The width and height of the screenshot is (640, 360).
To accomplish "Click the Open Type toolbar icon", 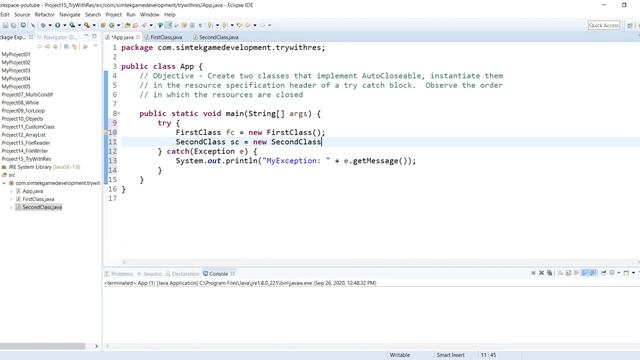I will click(x=127, y=25).
